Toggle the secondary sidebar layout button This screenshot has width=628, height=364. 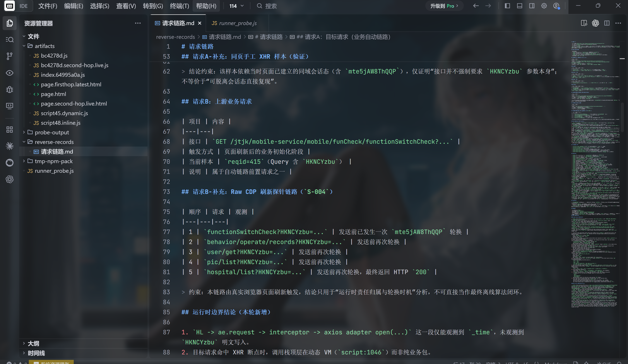[532, 6]
